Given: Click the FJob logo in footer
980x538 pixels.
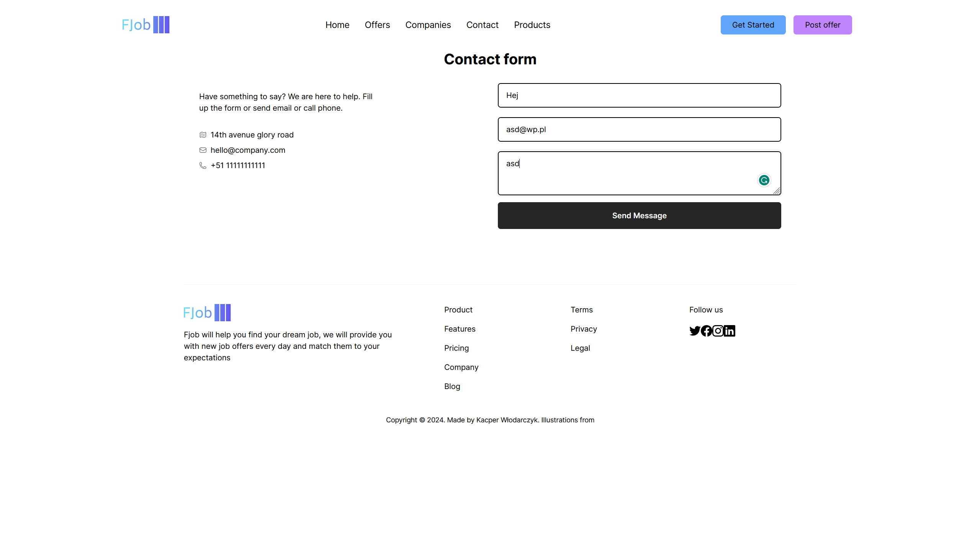Looking at the screenshot, I should [x=207, y=312].
